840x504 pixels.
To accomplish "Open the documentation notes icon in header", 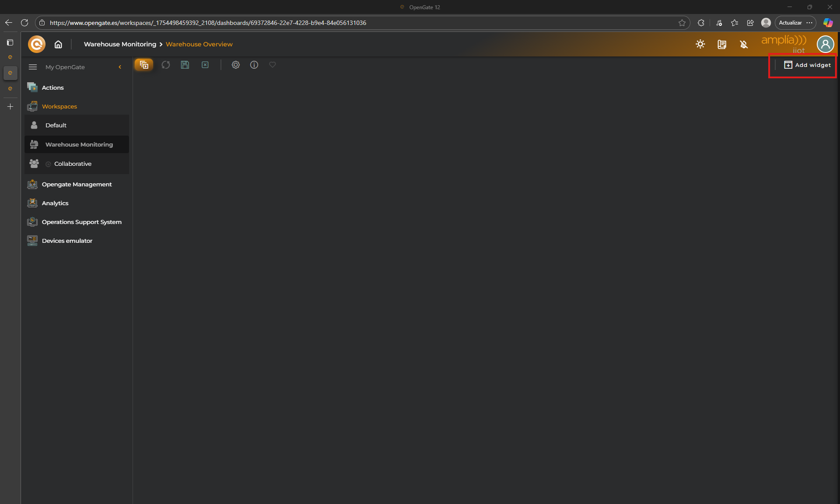I will pyautogui.click(x=722, y=44).
